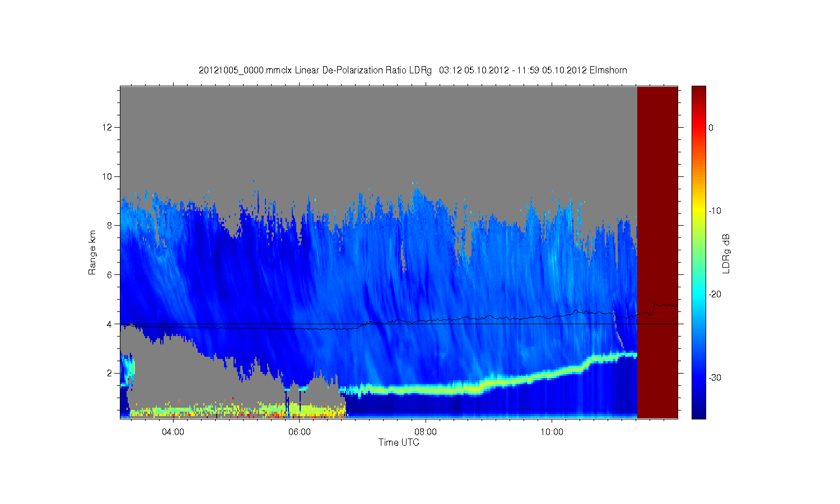The width and height of the screenshot is (840, 504).
Task: Click the range tick label 4
Action: point(110,324)
